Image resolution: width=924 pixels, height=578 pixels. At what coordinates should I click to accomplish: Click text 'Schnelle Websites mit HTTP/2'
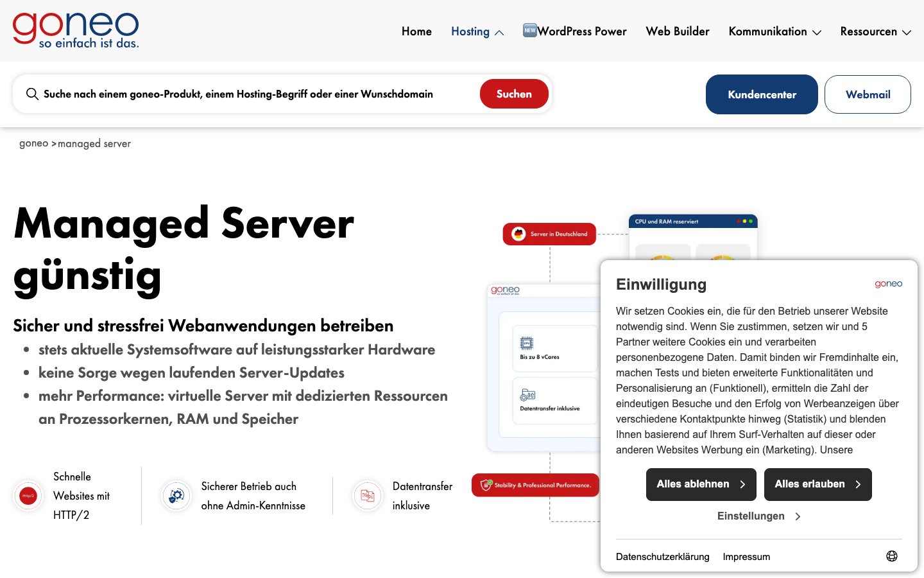coord(81,496)
